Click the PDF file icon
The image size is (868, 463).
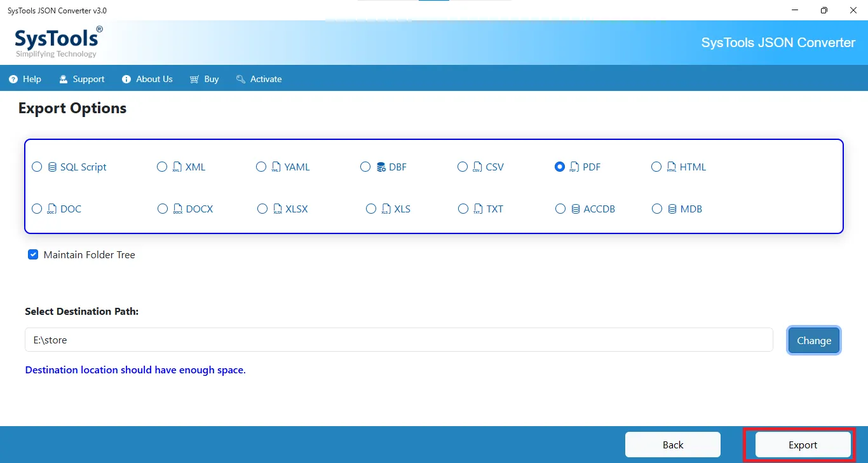pos(574,167)
